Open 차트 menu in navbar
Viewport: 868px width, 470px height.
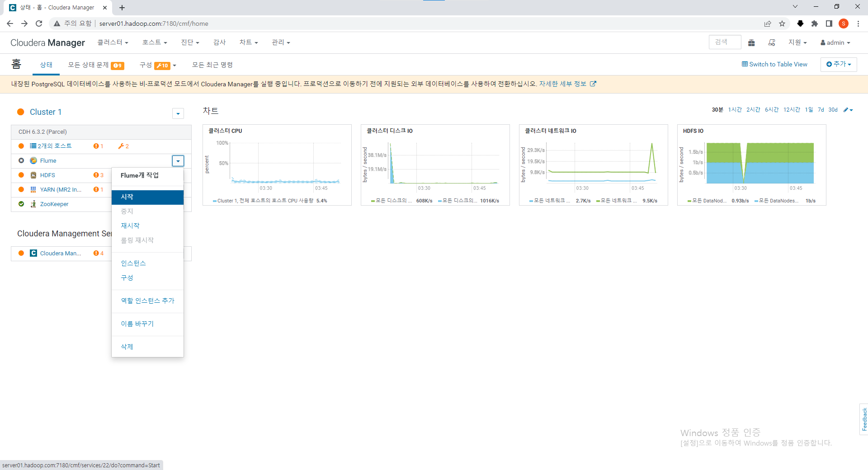(249, 42)
